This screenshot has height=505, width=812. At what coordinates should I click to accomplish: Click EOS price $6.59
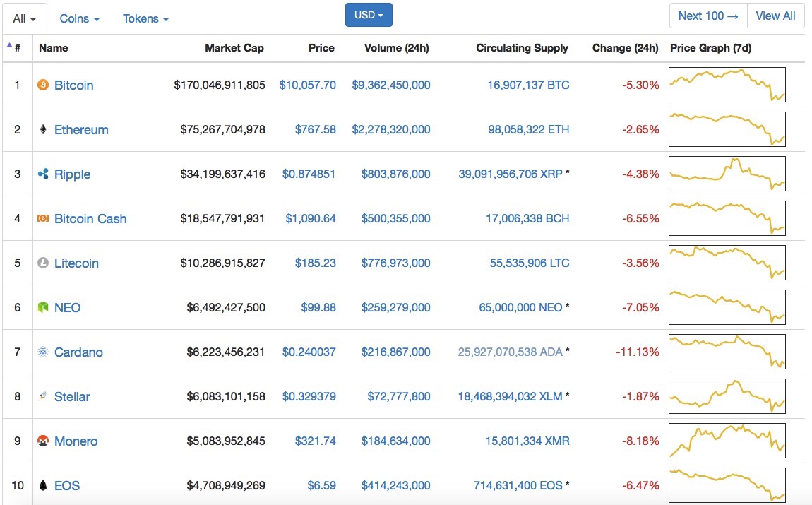point(321,486)
